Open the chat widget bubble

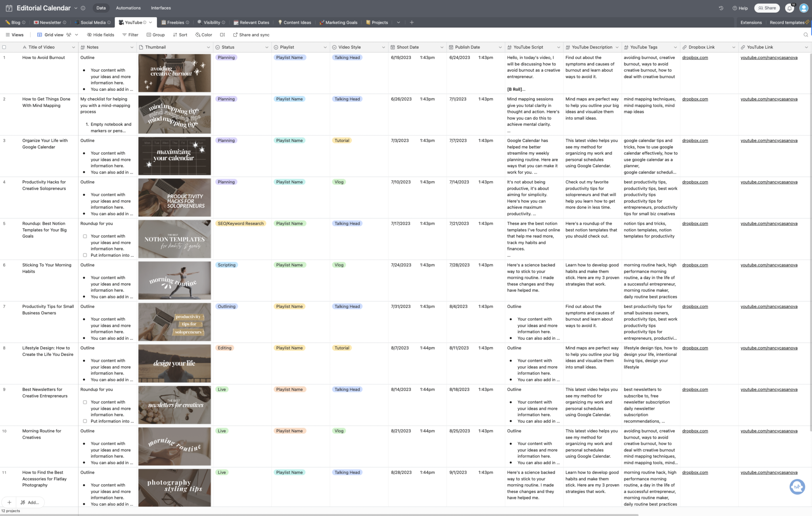point(797,487)
